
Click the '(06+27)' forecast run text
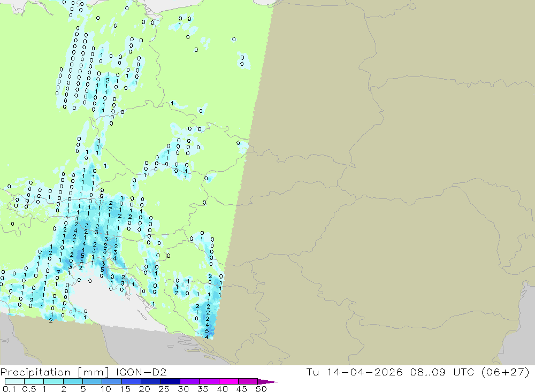[506, 372]
